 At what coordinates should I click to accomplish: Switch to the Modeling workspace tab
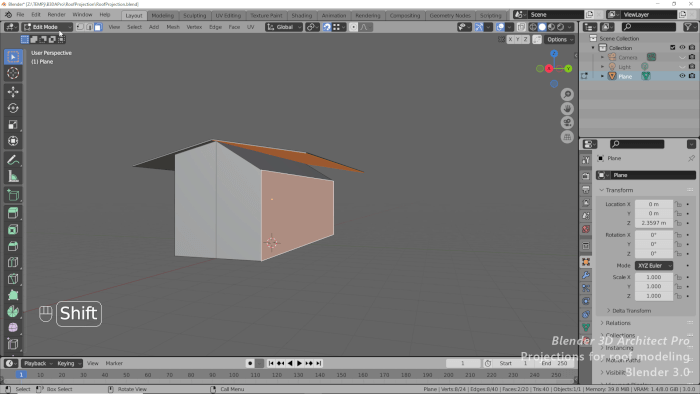tap(162, 15)
